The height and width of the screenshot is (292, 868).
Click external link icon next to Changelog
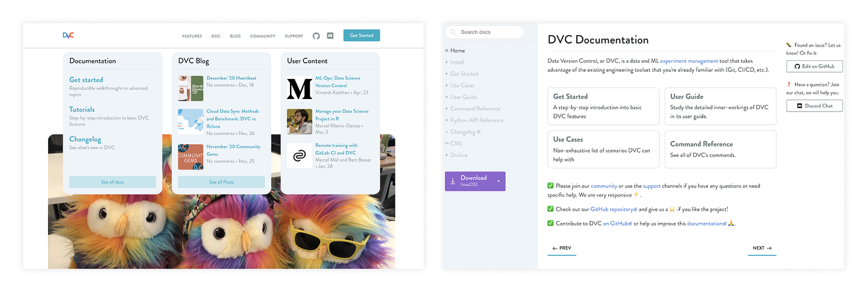479,132
